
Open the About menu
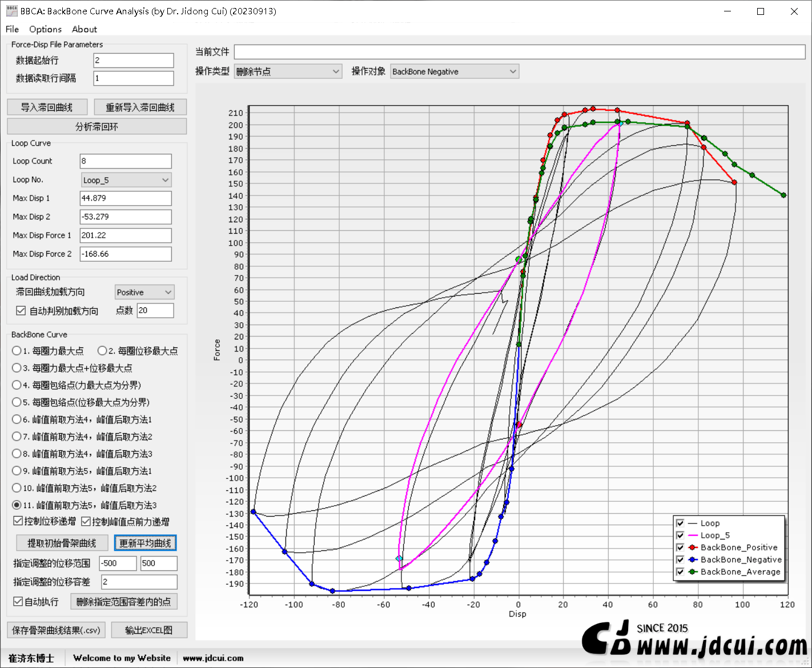(x=85, y=29)
